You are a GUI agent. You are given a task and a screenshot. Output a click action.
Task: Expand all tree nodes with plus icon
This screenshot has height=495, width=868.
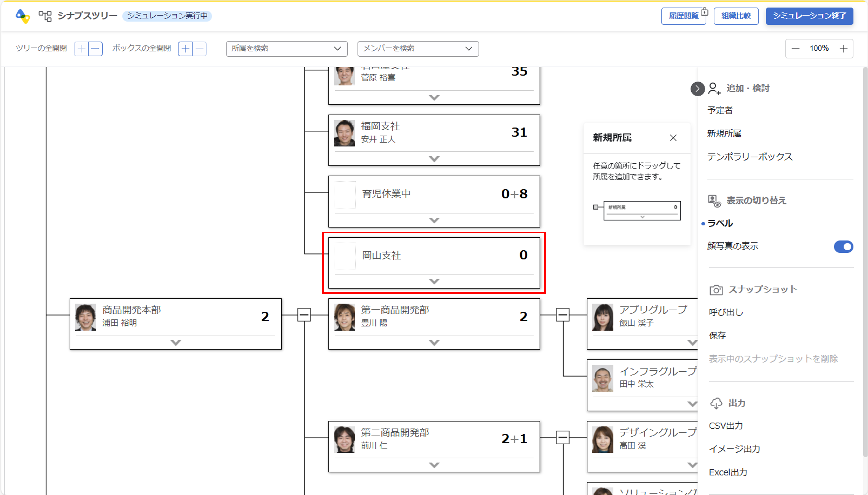coord(81,49)
